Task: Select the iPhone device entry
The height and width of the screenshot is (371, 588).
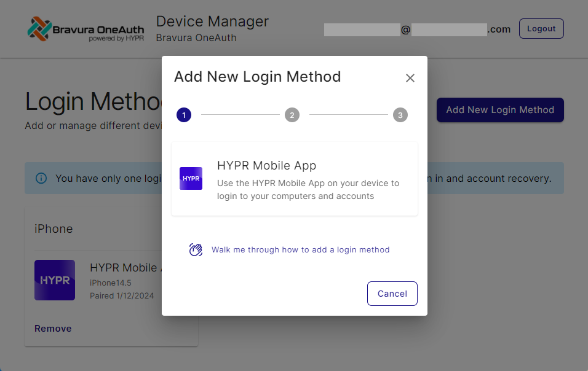Action: 111,280
